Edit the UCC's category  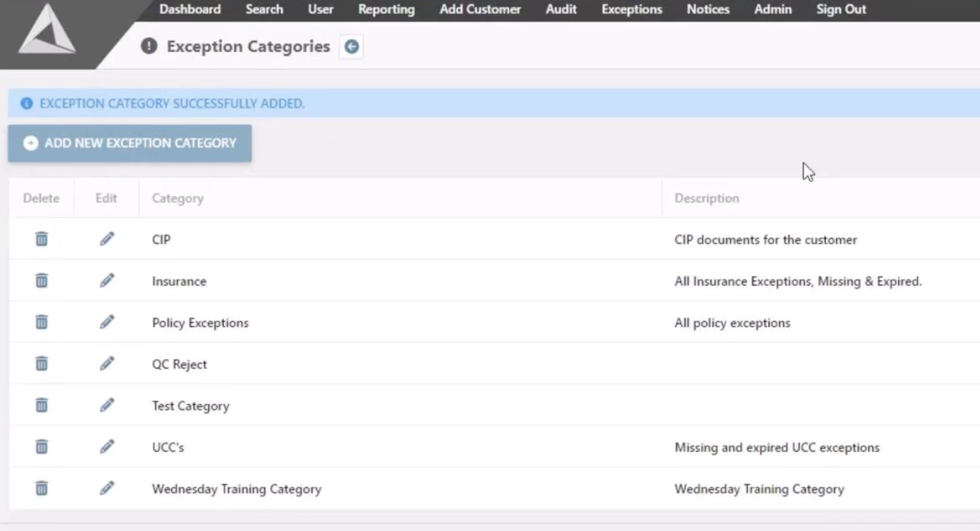pyautogui.click(x=107, y=447)
